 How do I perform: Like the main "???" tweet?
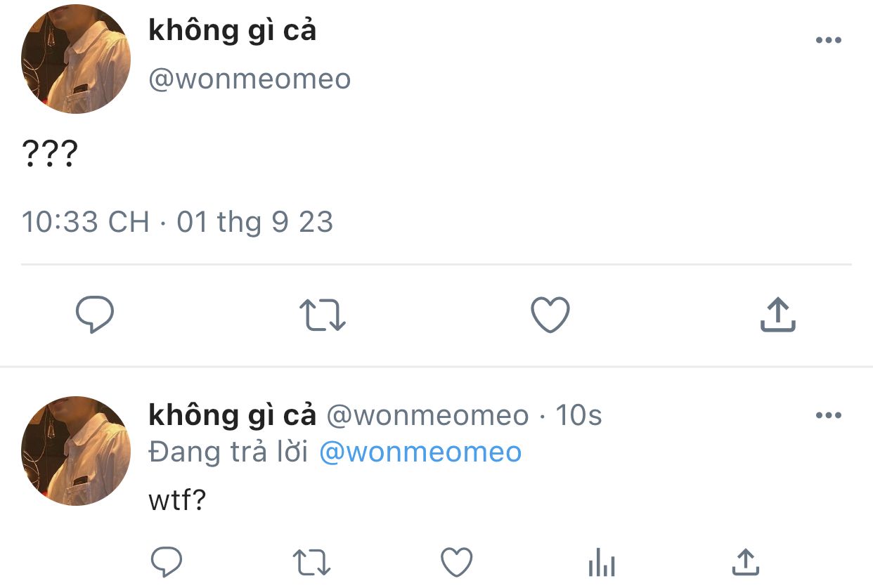coord(550,315)
